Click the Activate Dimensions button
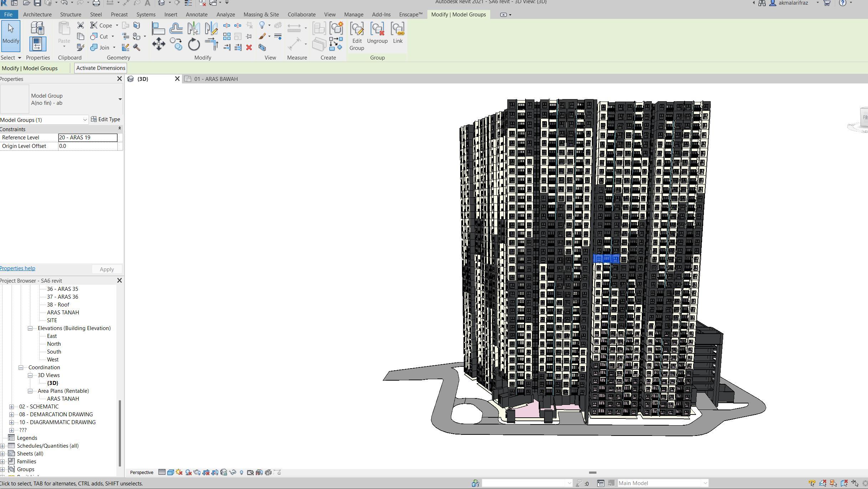868x489 pixels. pos(101,68)
